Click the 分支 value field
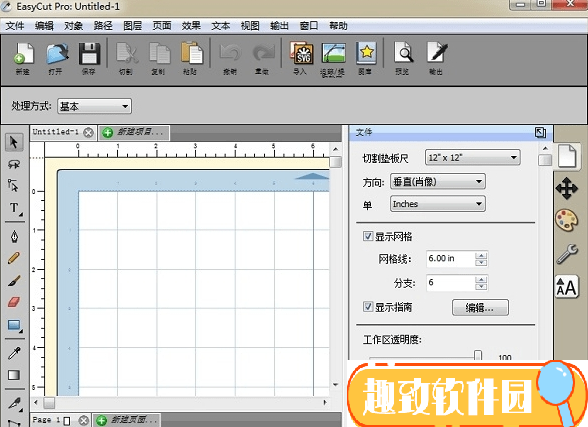The width and height of the screenshot is (588, 427). coord(450,283)
